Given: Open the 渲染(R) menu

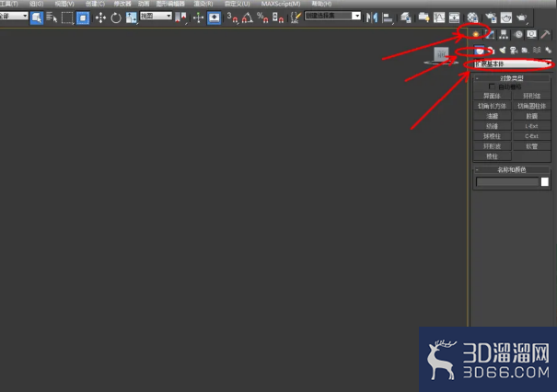Looking at the screenshot, I should (203, 4).
